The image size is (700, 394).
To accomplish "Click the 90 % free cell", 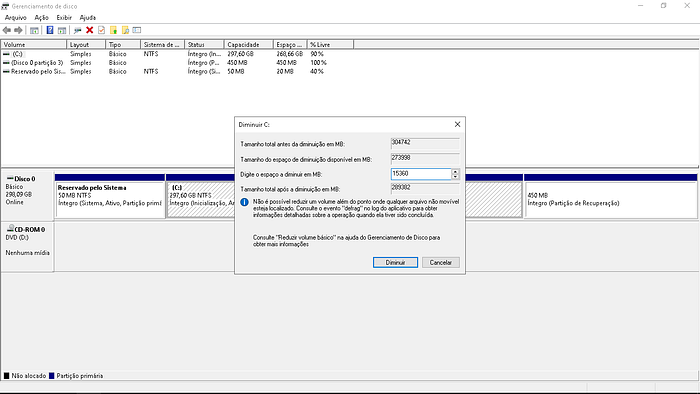I will tap(317, 54).
